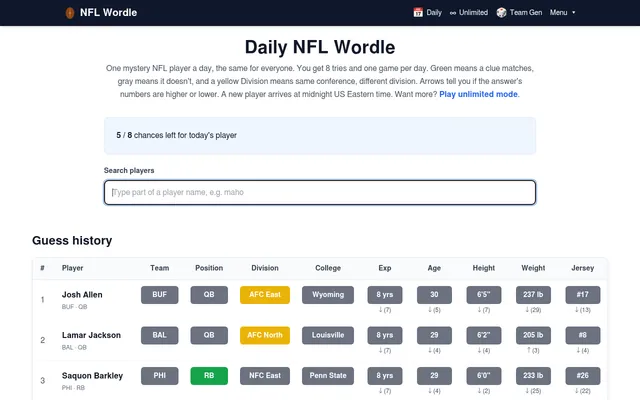Click the #26 jersey chip

pos(583,376)
